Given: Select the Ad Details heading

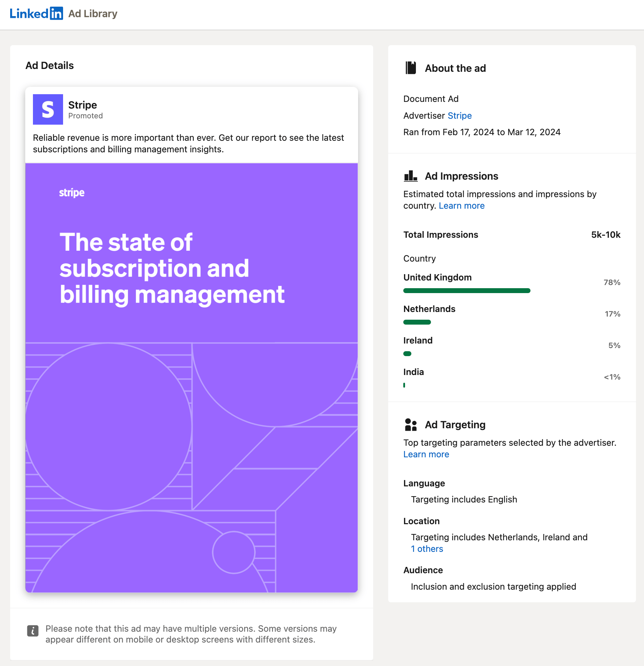Looking at the screenshot, I should (49, 65).
